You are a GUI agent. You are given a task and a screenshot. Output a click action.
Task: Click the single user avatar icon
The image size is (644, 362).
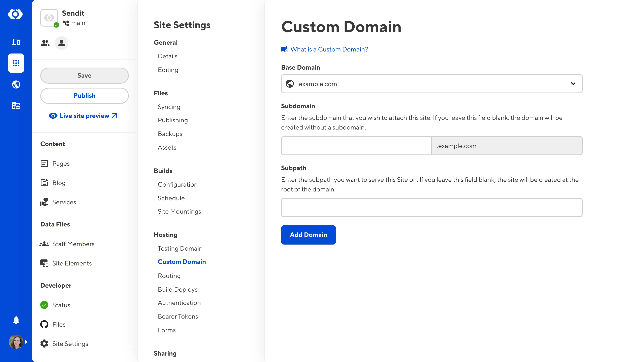pos(62,43)
